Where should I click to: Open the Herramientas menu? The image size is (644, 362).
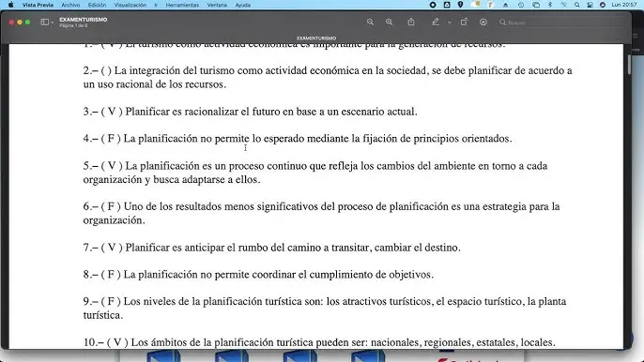[x=182, y=5]
